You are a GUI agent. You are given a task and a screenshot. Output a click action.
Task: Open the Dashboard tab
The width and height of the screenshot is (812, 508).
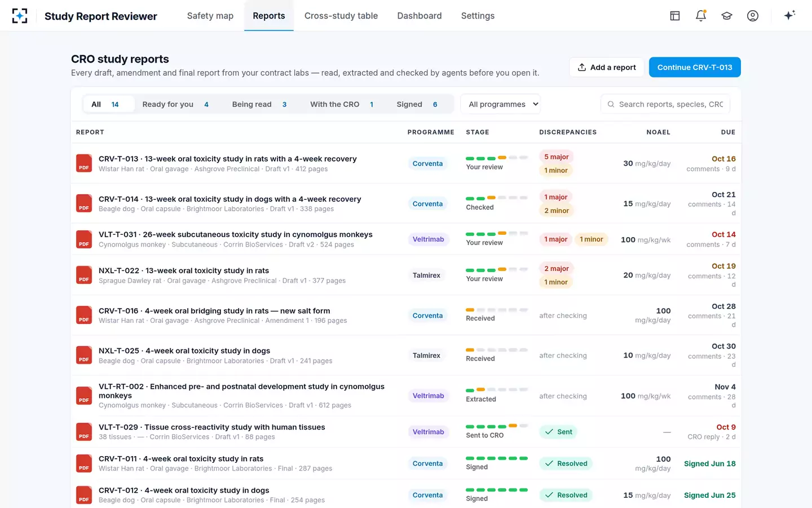coord(420,16)
